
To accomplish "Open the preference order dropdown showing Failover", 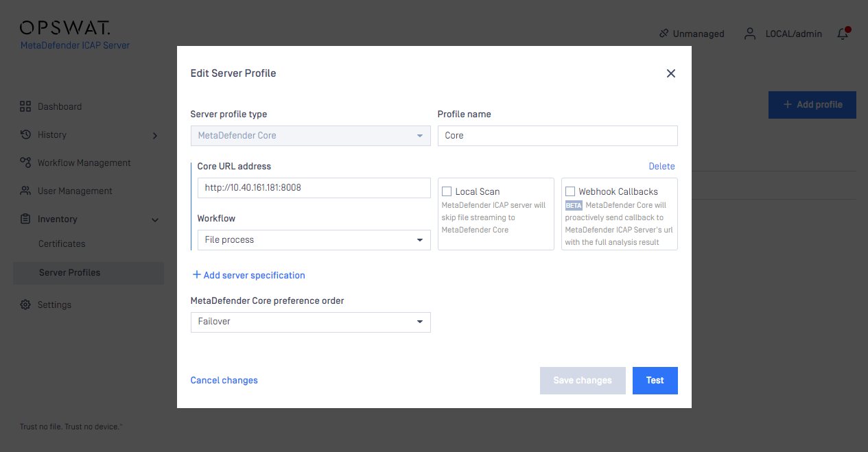I will coord(311,322).
